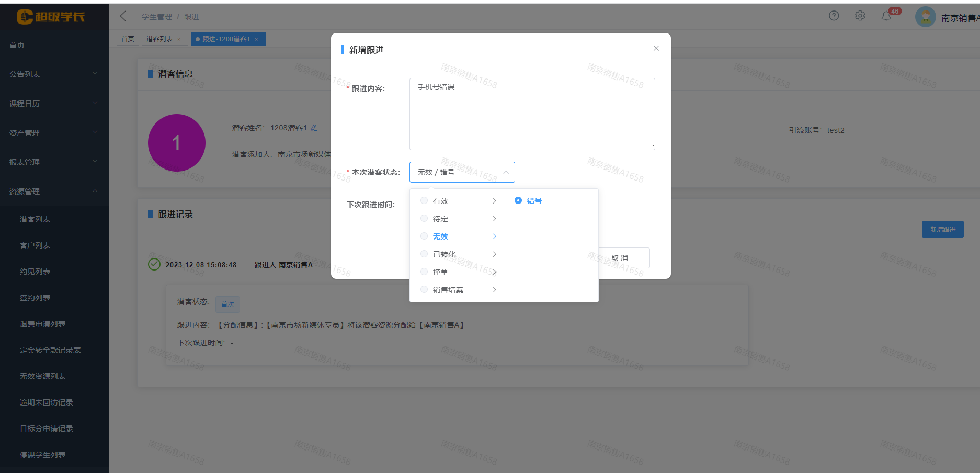The height and width of the screenshot is (473, 980).
Task: Close the 新增跟进 dialog with X
Action: click(x=656, y=48)
